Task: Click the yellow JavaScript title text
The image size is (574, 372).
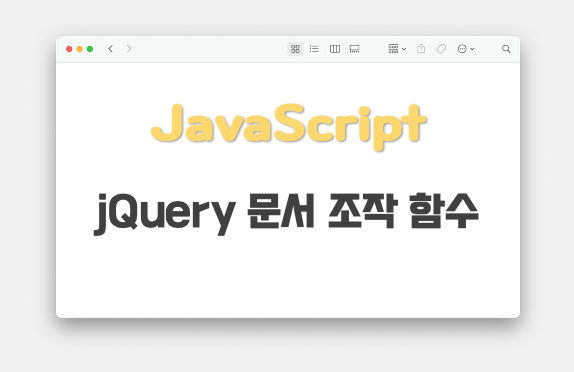Action: coord(289,126)
